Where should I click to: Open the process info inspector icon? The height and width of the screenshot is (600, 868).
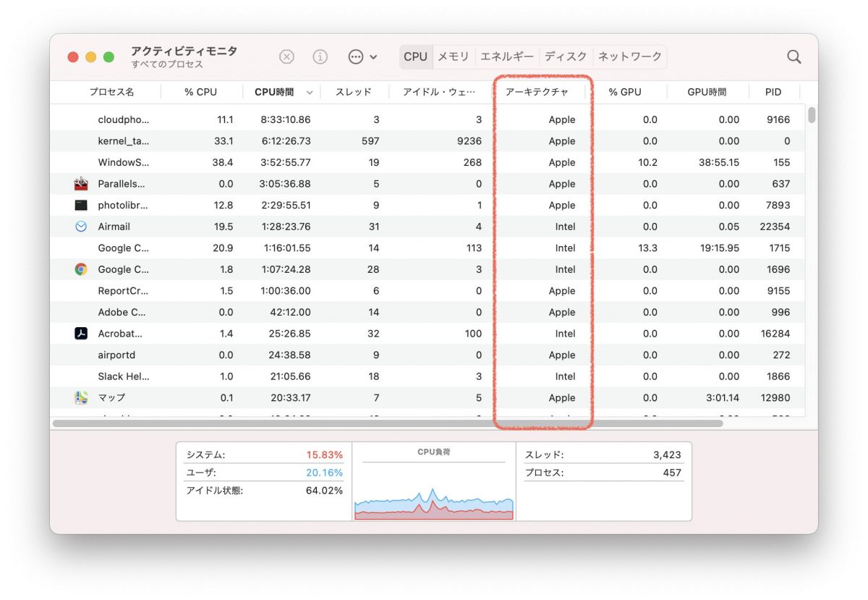(320, 56)
